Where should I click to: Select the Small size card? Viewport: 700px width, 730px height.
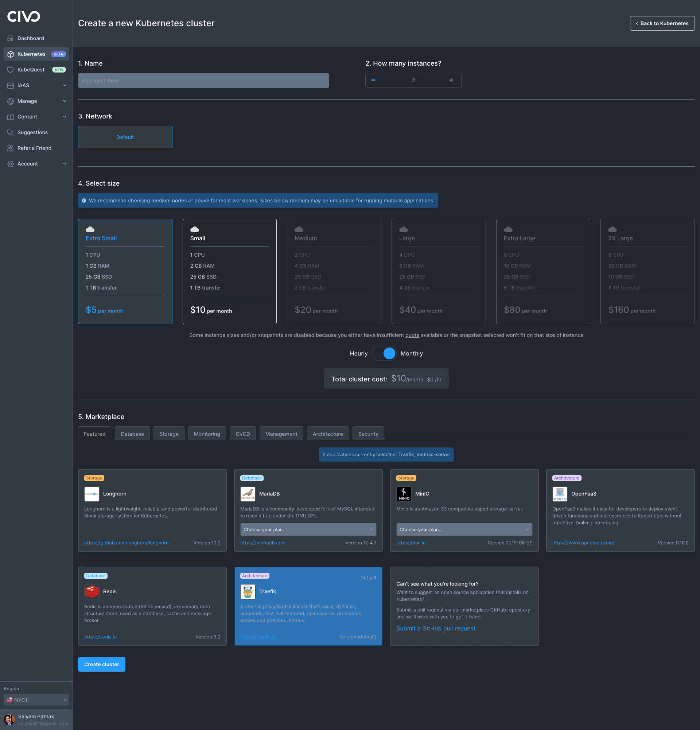(x=229, y=271)
